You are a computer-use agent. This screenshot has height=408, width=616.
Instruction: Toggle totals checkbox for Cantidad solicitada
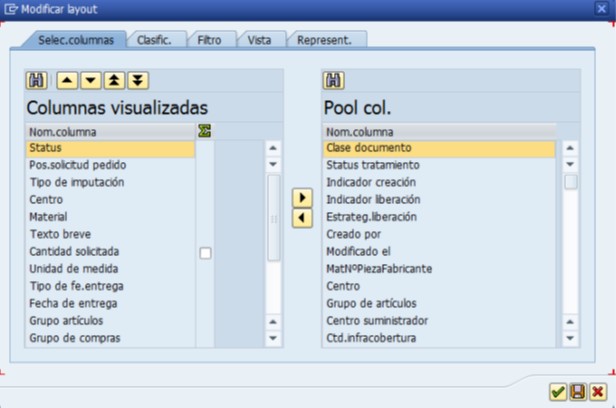(205, 253)
